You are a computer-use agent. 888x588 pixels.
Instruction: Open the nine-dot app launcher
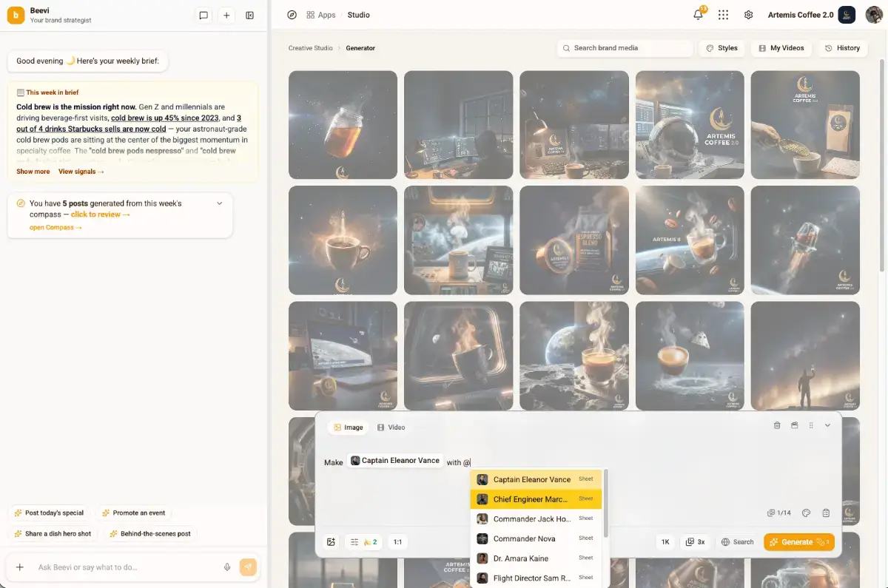[724, 15]
